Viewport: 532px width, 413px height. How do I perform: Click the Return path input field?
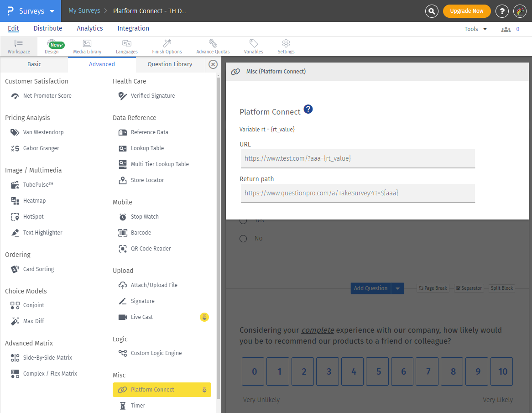coord(358,193)
